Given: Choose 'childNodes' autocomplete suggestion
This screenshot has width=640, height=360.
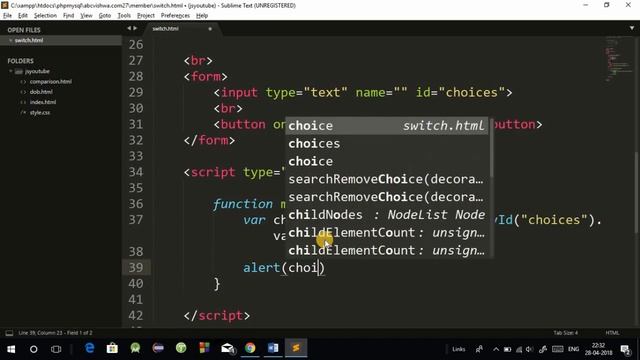Looking at the screenshot, I should point(387,215).
